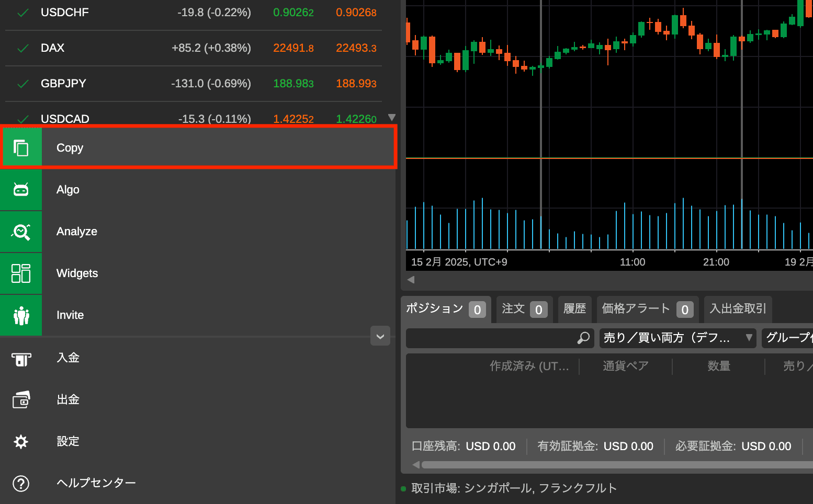Image resolution: width=813 pixels, height=504 pixels.
Task: Click GBPJPY buy price 188.993
Action: coord(356,84)
